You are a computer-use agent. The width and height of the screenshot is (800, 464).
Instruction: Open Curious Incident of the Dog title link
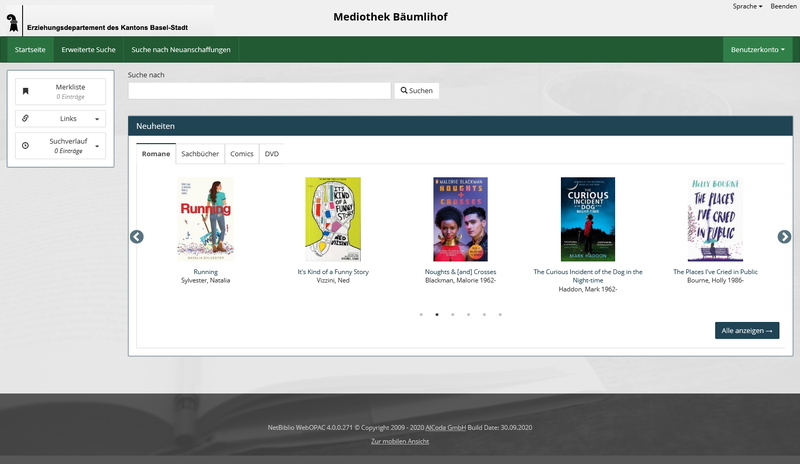point(588,276)
